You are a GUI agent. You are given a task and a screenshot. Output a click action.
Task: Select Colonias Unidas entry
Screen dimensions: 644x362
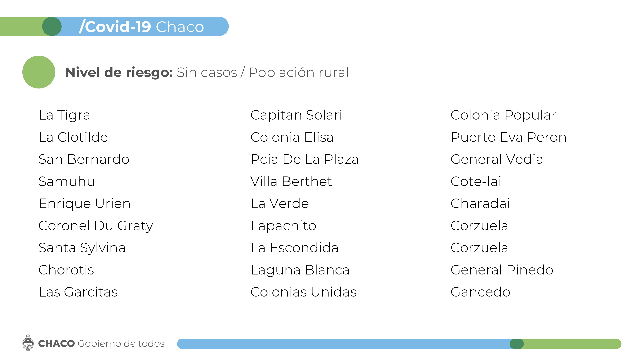coord(303,292)
